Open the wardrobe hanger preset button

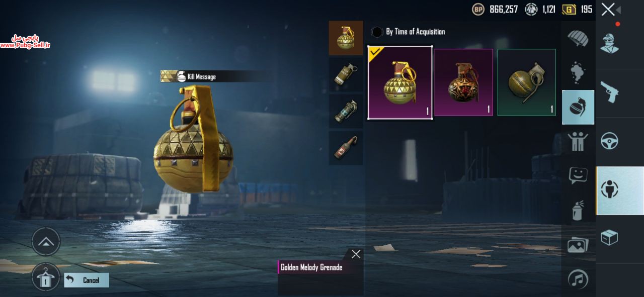coord(46,277)
